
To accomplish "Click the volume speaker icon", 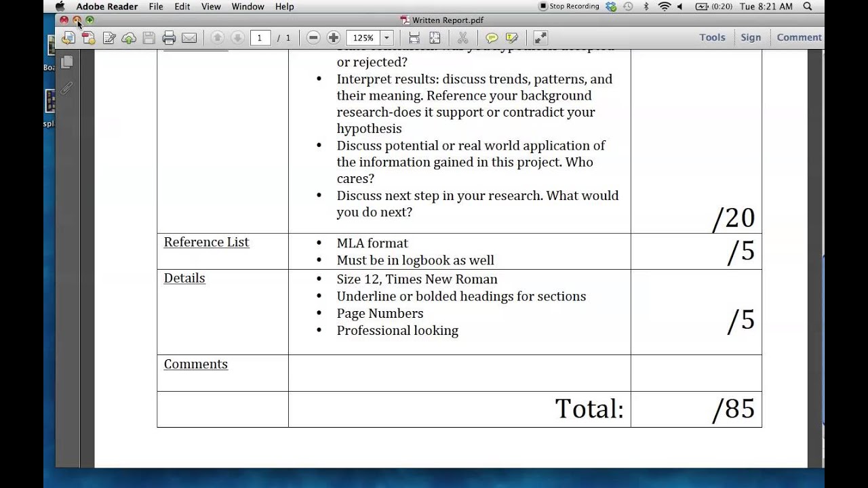I will [679, 6].
